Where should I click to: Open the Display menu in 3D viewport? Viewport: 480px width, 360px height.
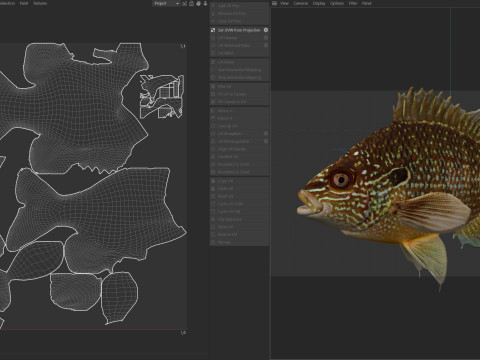pos(319,3)
